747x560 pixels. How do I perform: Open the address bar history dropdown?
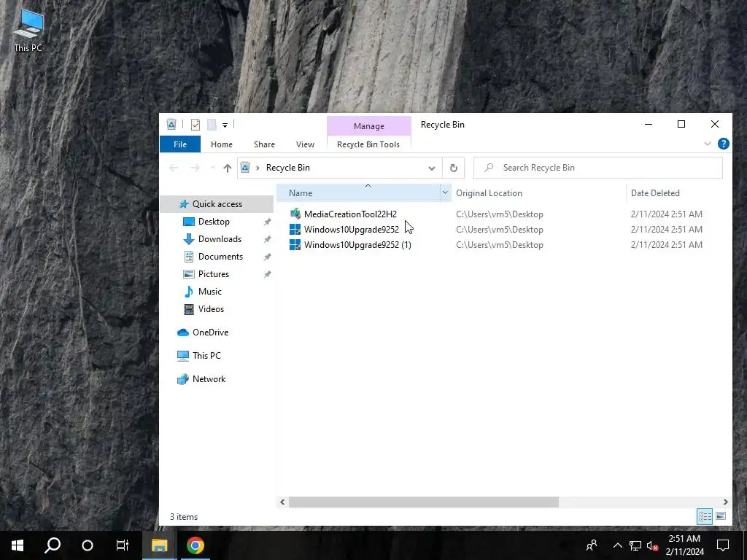432,168
